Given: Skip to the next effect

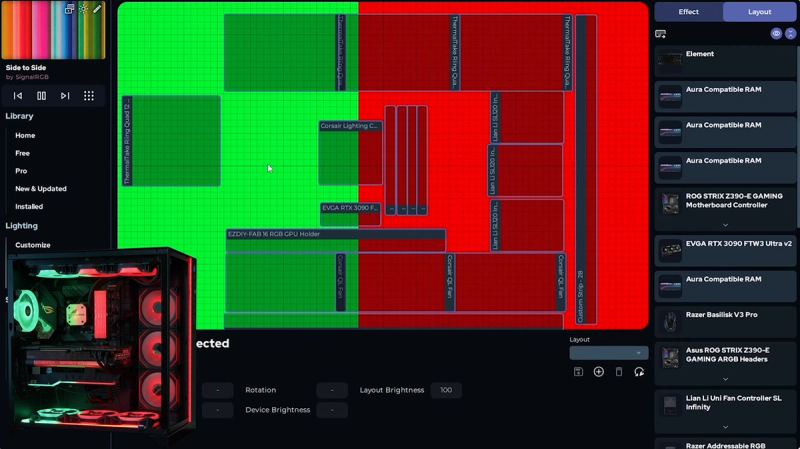Looking at the screenshot, I should 65,96.
